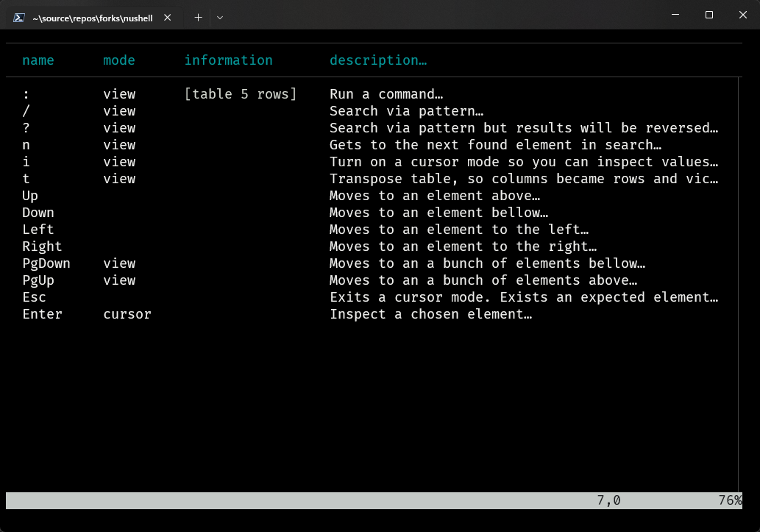Click the '7,0' position in status bar
Screen dimensions: 760x532
(x=608, y=500)
